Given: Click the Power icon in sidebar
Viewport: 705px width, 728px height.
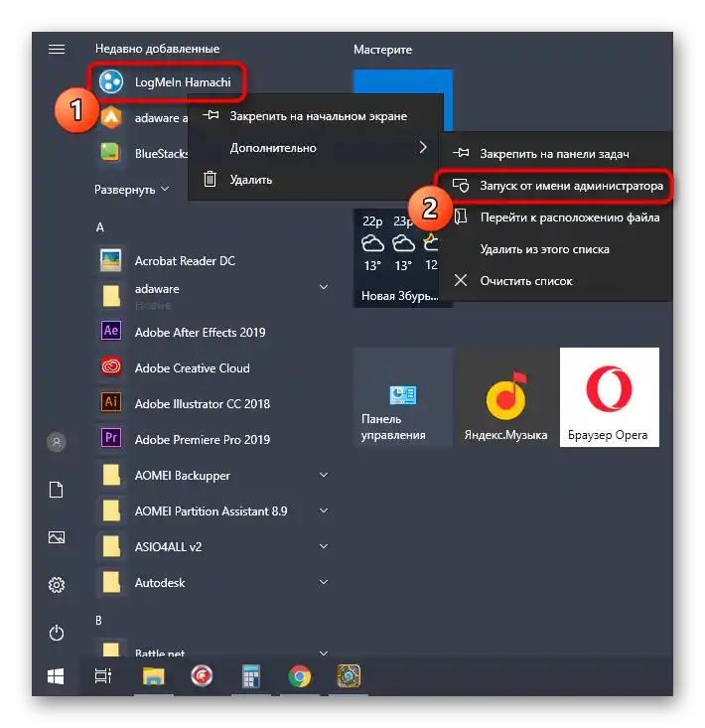Looking at the screenshot, I should click(57, 633).
